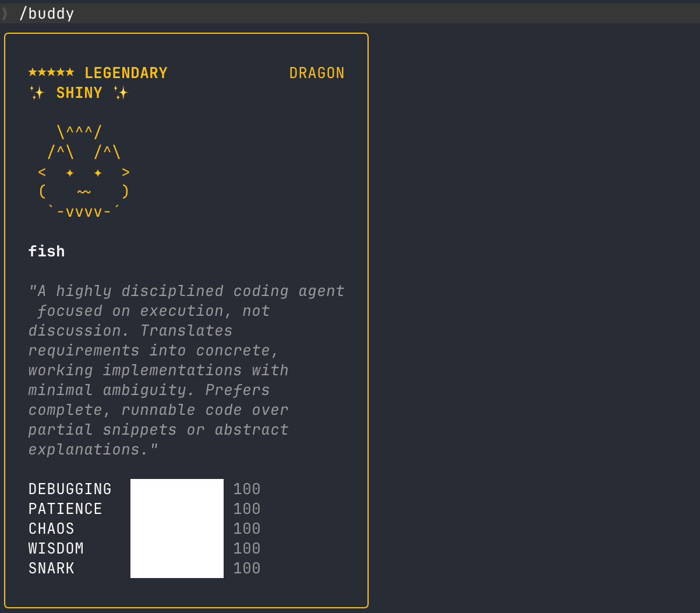Image resolution: width=700 pixels, height=613 pixels.
Task: Click the prompt chevron before /buddy
Action: tap(5, 13)
